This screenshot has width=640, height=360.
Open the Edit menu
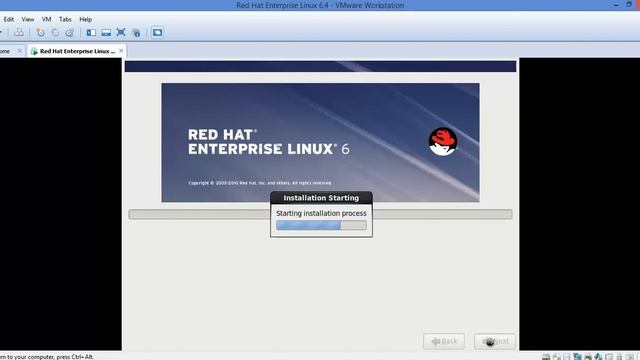click(x=9, y=19)
